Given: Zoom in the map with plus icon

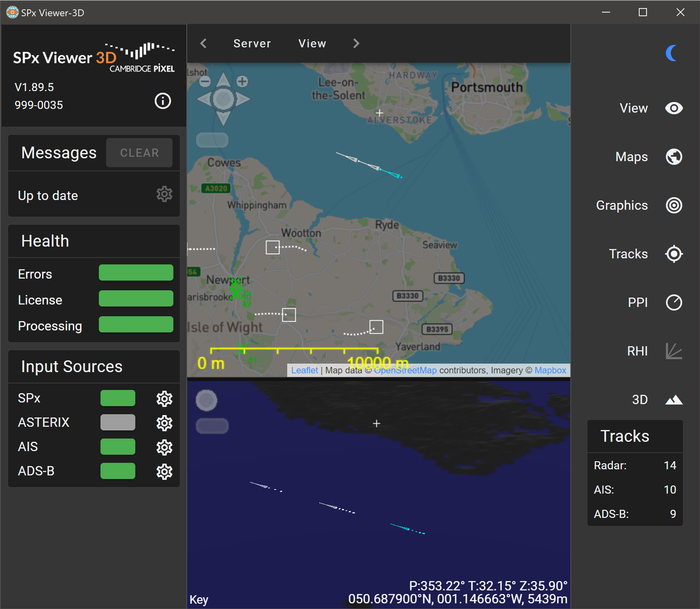Looking at the screenshot, I should click(242, 81).
